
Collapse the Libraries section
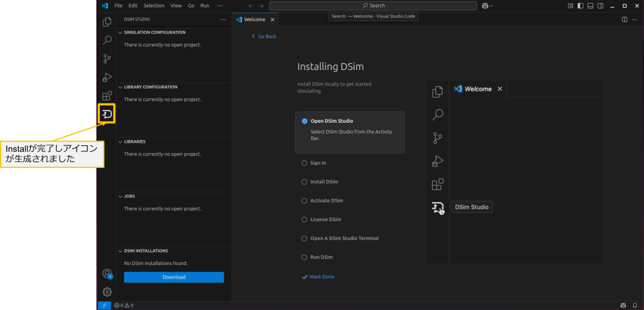click(x=174, y=141)
